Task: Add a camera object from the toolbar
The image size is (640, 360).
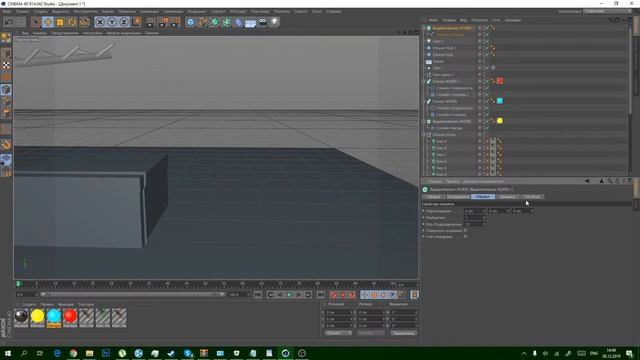Action: (263, 22)
